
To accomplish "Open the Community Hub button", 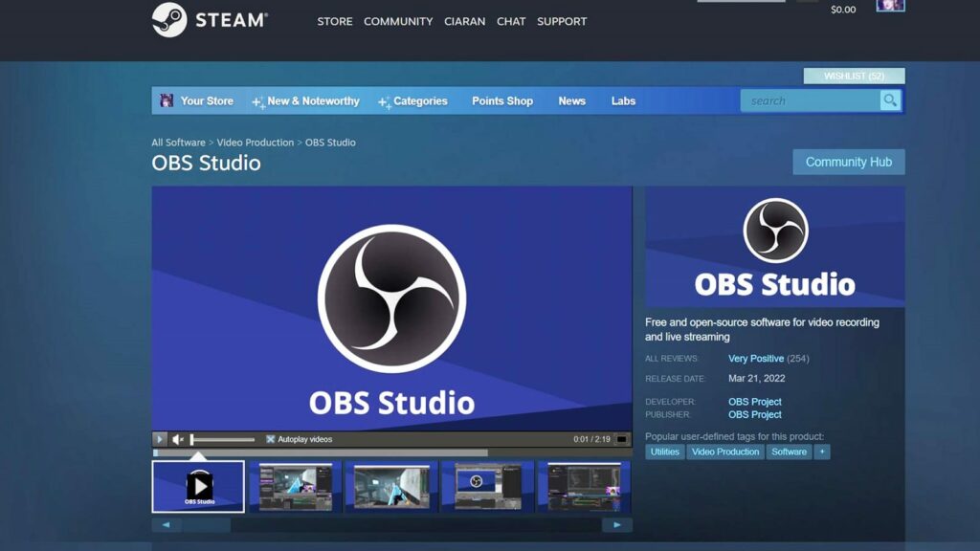I will 848,162.
